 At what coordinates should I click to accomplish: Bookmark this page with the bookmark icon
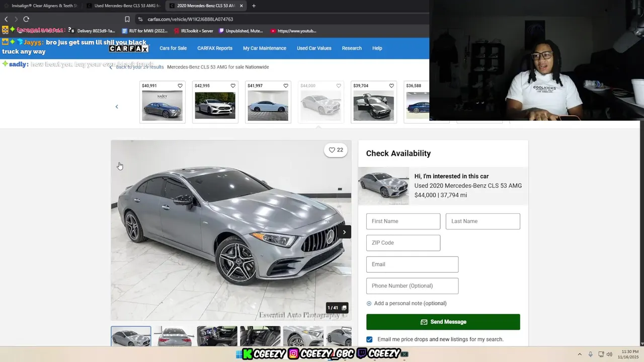click(127, 19)
